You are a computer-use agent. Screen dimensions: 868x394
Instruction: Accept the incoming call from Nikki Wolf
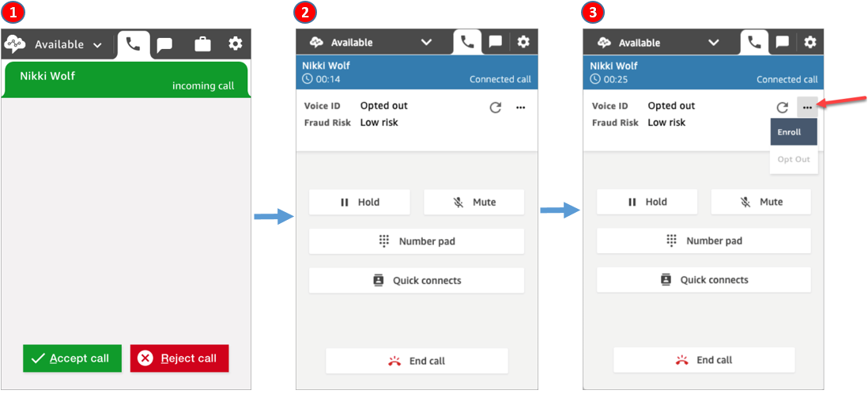(72, 358)
